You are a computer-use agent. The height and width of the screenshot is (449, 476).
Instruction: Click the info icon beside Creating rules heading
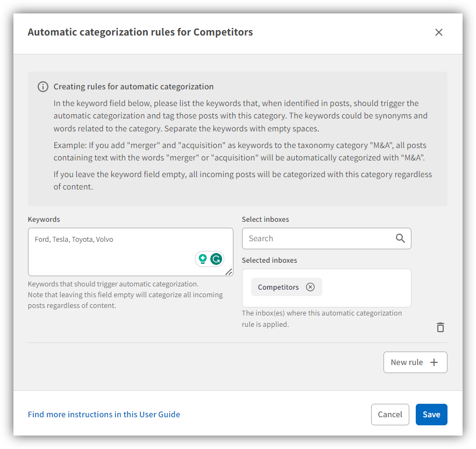[43, 87]
